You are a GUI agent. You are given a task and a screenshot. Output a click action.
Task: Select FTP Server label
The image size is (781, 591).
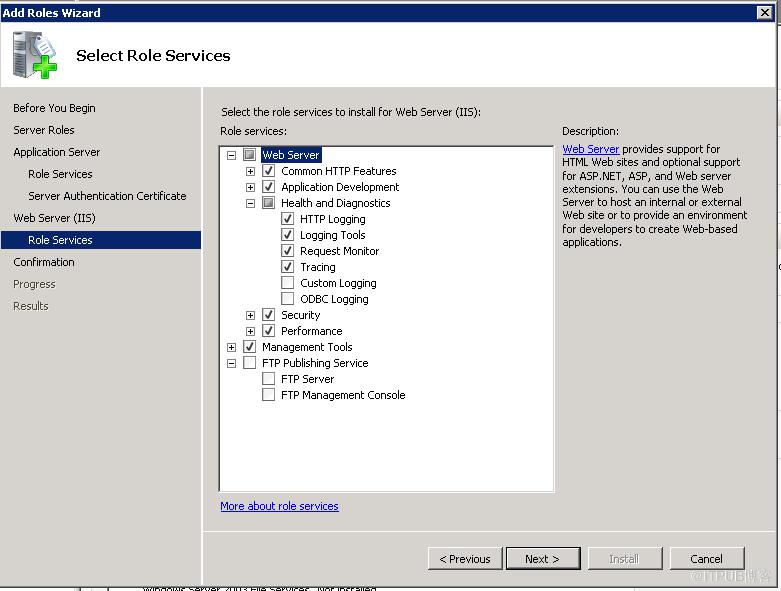(307, 379)
